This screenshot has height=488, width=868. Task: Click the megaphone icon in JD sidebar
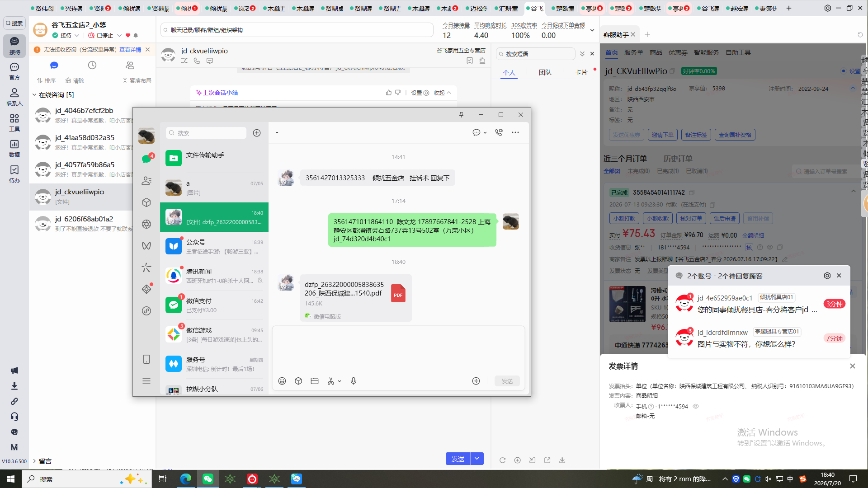click(14, 371)
